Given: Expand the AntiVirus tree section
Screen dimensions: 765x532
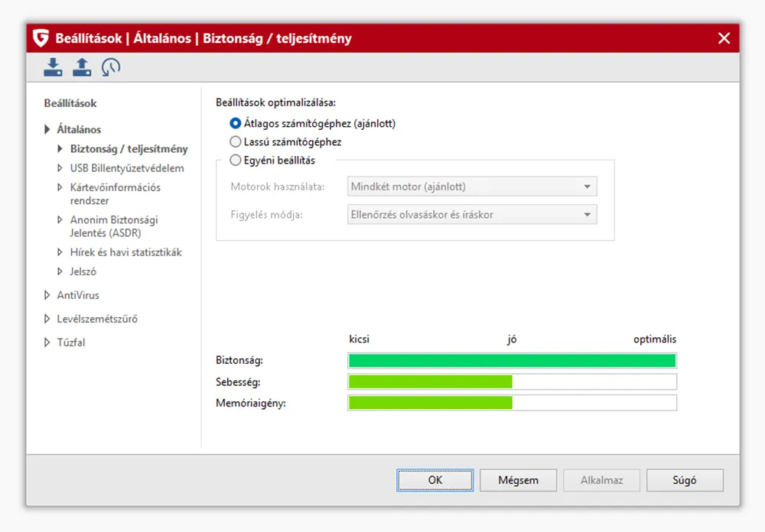Looking at the screenshot, I should click(48, 296).
